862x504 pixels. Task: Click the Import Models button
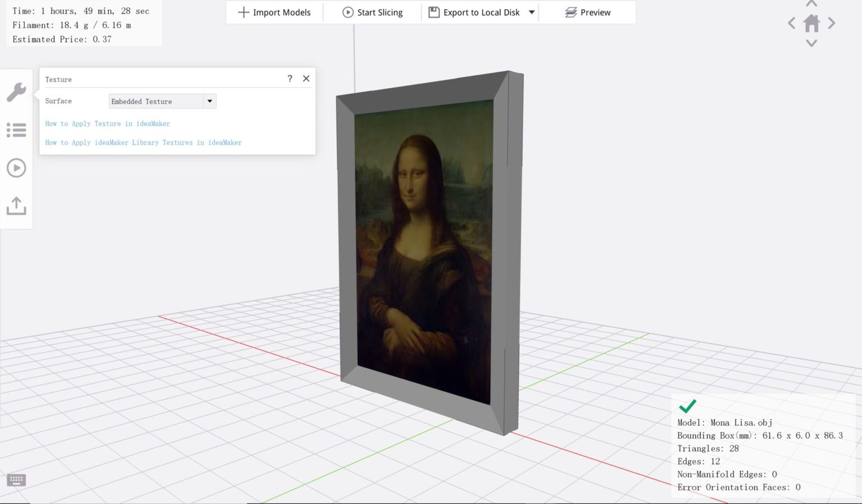(274, 12)
